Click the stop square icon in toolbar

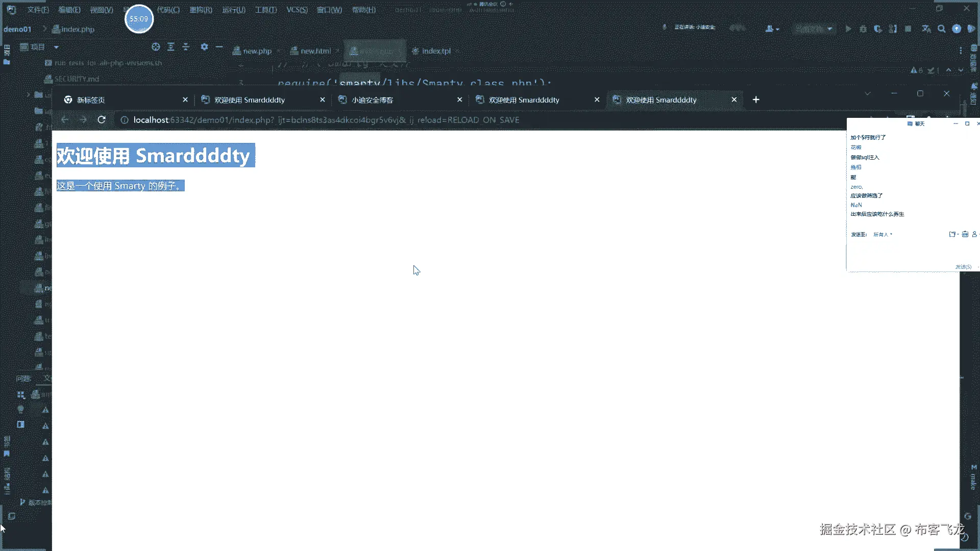tap(908, 29)
